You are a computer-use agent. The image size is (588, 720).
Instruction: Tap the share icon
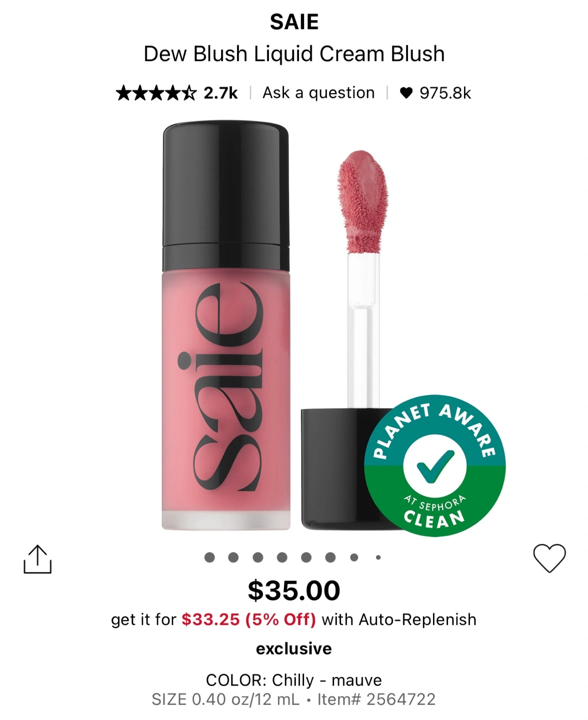point(38,559)
